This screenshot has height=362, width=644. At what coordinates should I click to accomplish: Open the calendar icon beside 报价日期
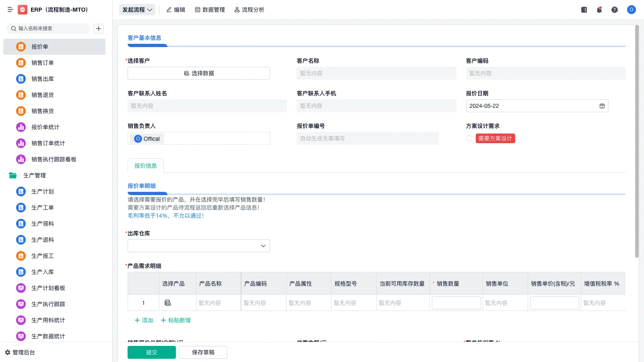click(x=602, y=106)
